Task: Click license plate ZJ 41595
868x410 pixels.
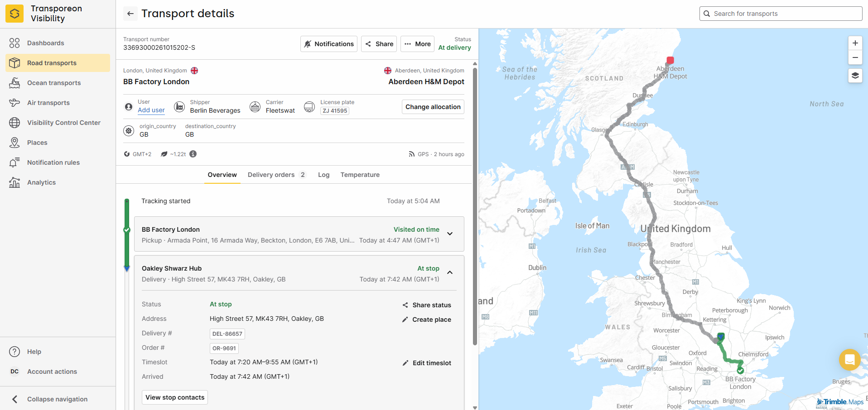Action: (x=335, y=111)
